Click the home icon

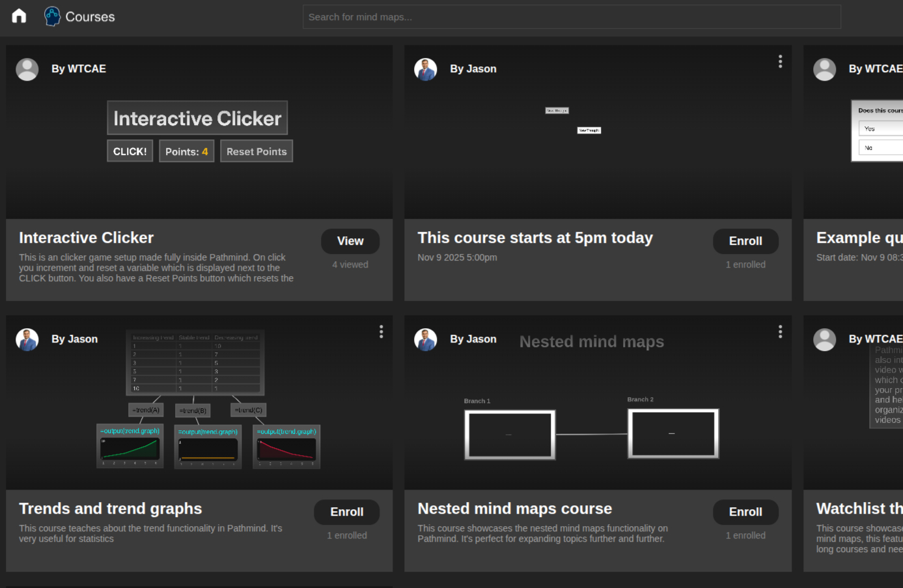(x=19, y=16)
